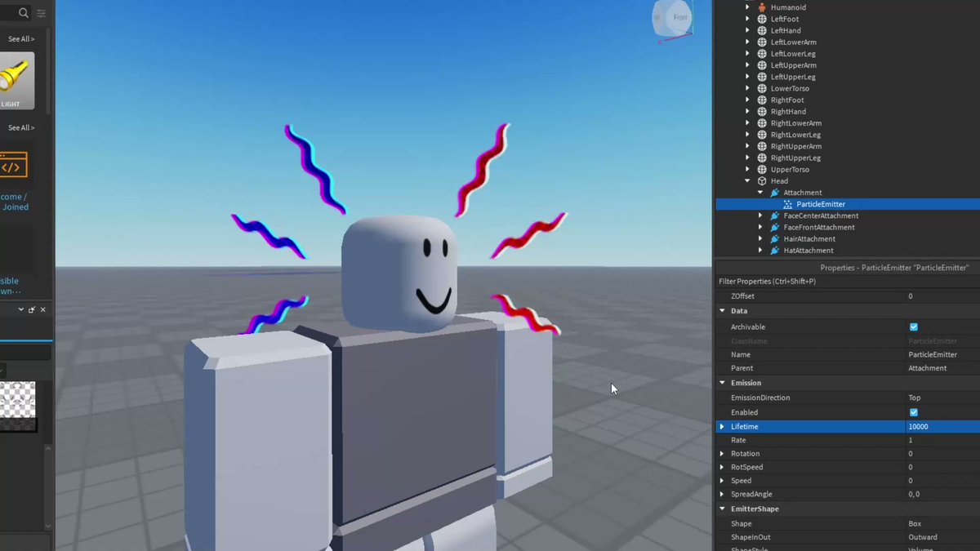Screen dimensions: 980x551
Task: Disable the Enabled checkbox under Emission
Action: coord(913,412)
